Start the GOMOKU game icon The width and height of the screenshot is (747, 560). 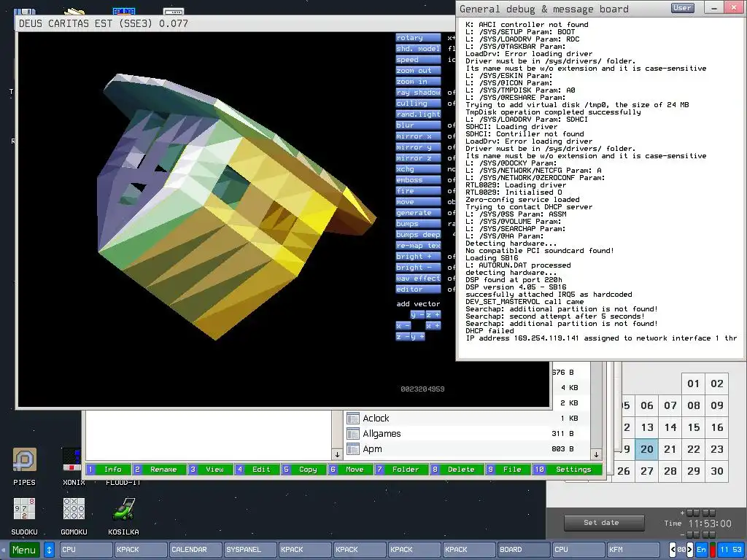[x=74, y=508]
